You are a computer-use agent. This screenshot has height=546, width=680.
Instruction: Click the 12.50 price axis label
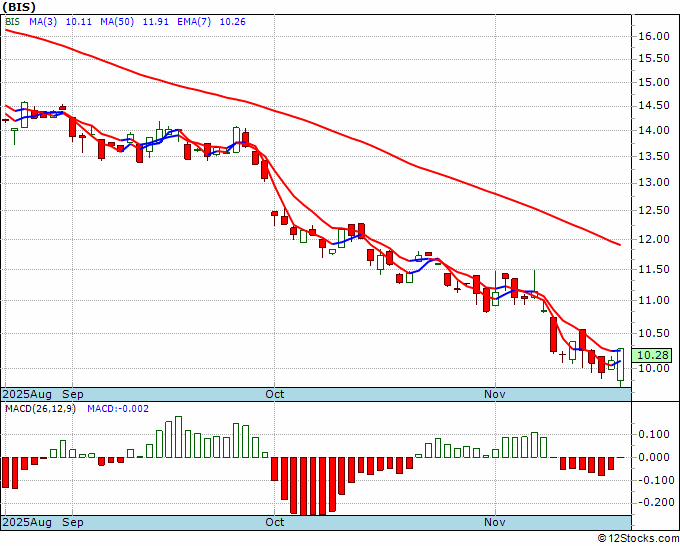(654, 210)
